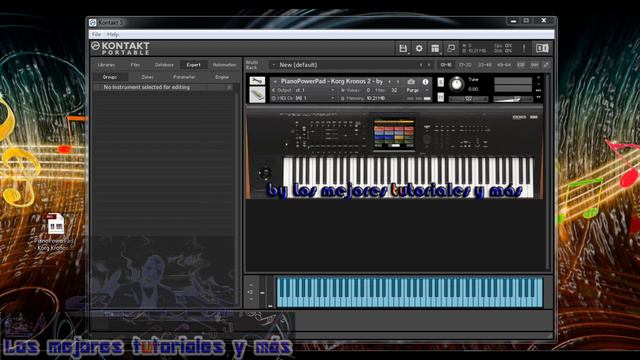The image size is (640, 360).
Task: Click the Tune knob
Action: point(456,84)
